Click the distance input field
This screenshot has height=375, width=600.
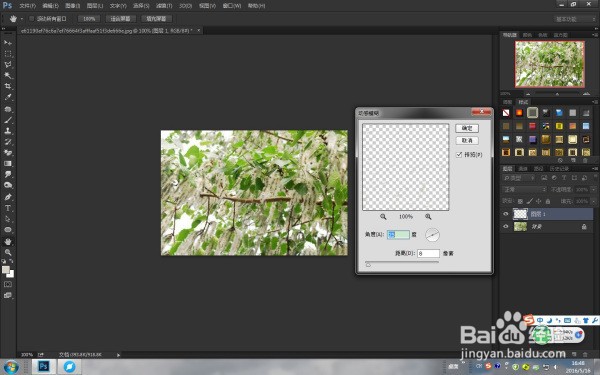(428, 253)
